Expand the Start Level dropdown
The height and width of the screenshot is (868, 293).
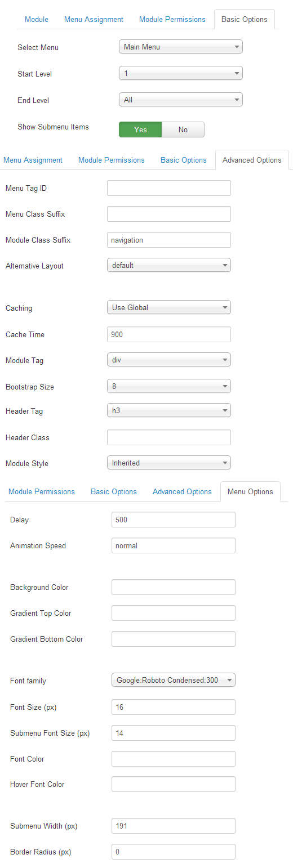point(181,73)
